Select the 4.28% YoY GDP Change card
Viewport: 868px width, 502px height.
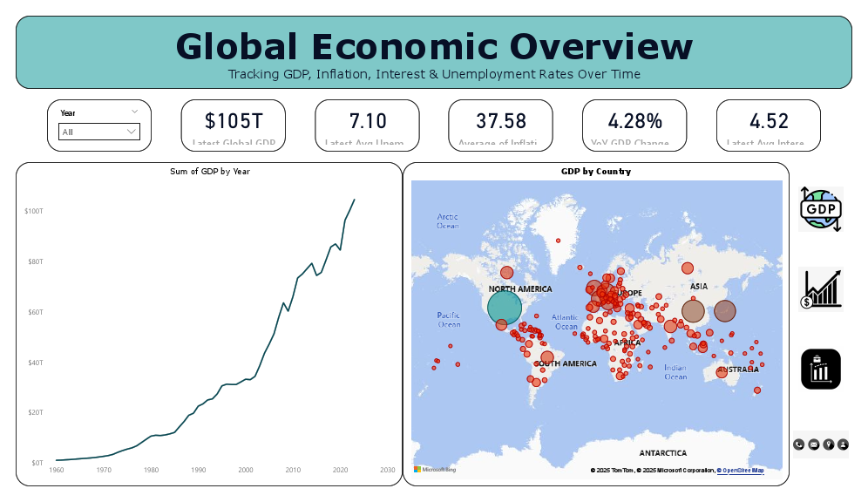tap(634, 125)
